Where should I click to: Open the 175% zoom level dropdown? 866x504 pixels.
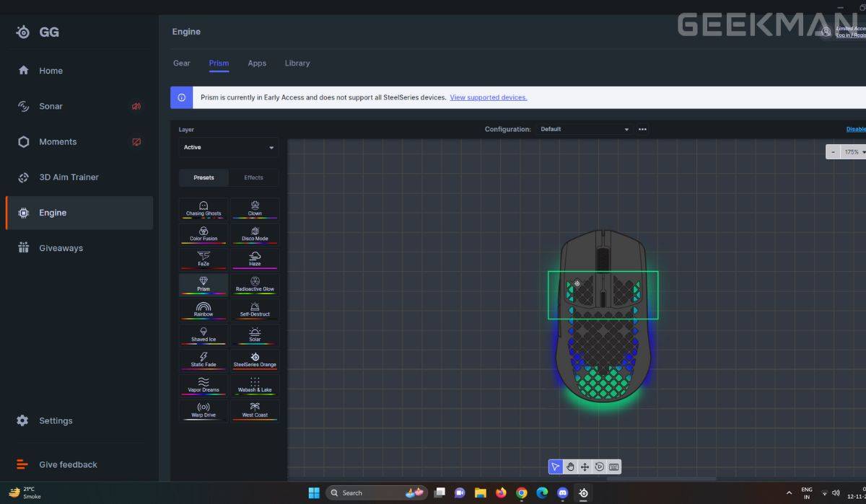(854, 152)
